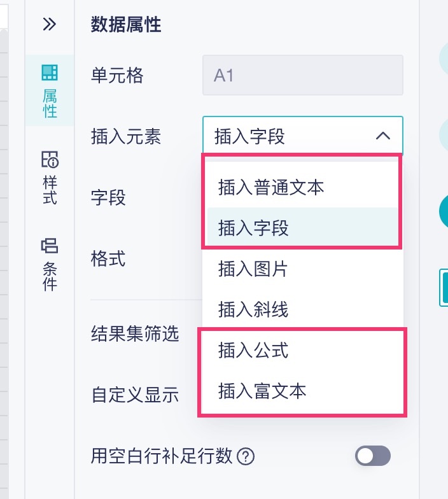The width and height of the screenshot is (448, 499).
Task: Click the 字段 row label
Action: (x=108, y=197)
